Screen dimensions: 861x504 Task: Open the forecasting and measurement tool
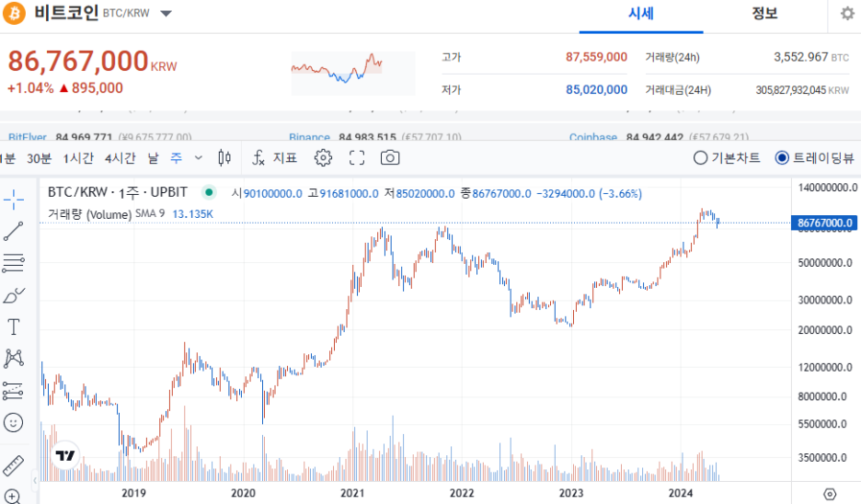click(x=13, y=391)
